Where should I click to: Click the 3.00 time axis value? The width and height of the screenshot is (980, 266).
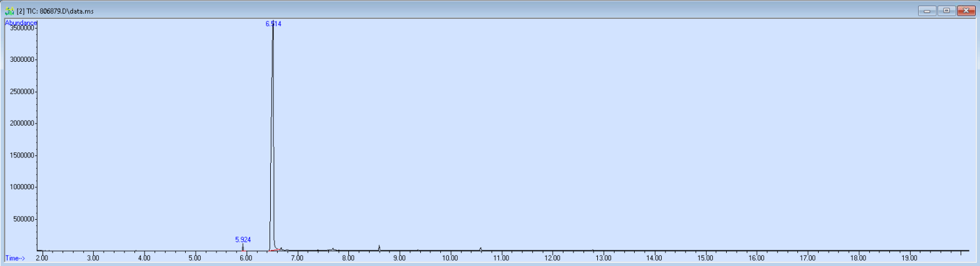click(x=93, y=257)
